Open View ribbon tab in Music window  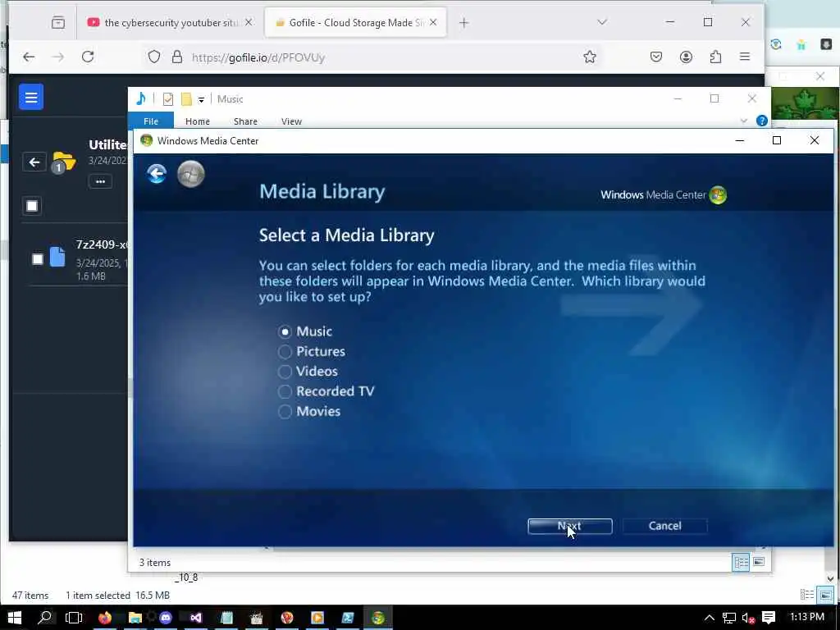[291, 121]
